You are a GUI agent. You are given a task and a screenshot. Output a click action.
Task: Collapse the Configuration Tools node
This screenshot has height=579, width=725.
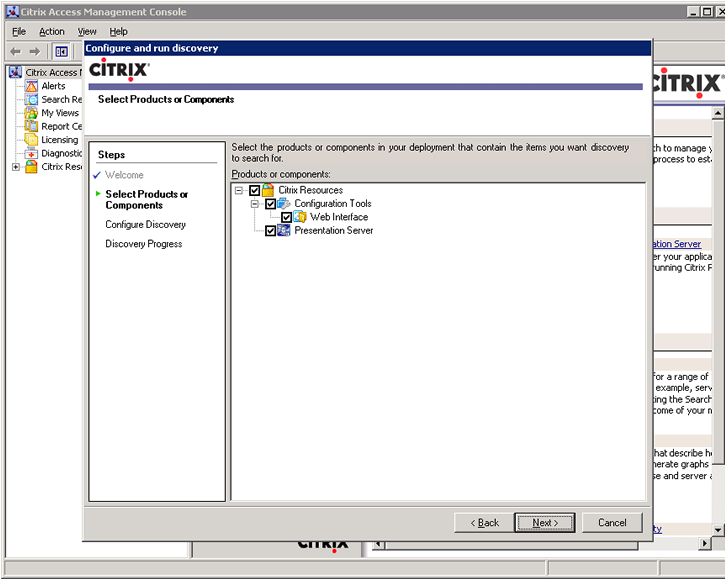point(255,203)
